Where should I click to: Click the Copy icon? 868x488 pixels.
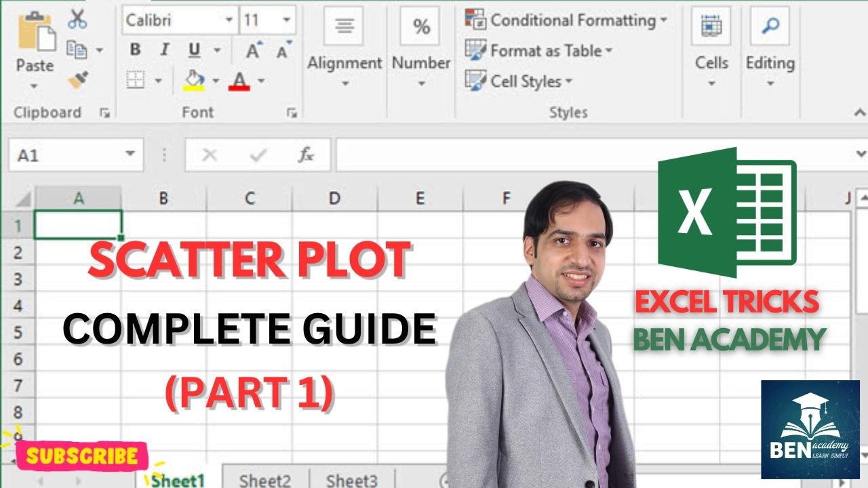point(76,49)
